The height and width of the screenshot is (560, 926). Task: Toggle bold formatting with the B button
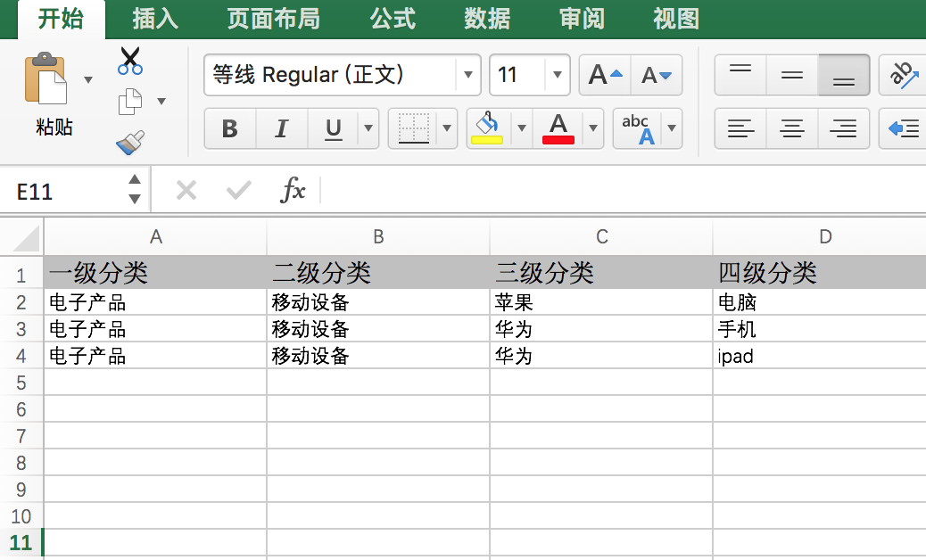tap(229, 128)
